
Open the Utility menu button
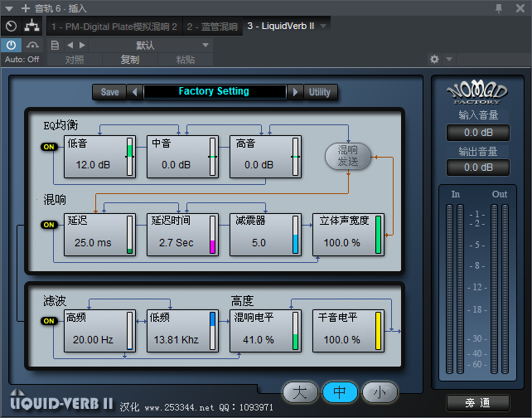[320, 92]
